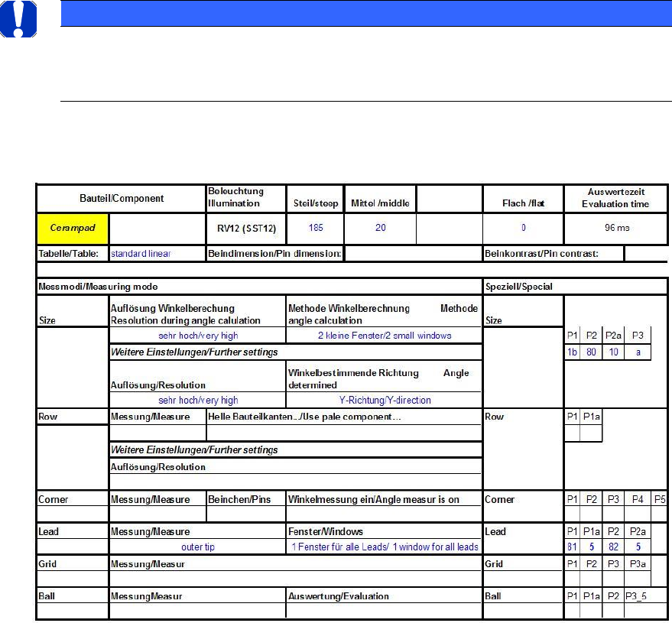Click the Mittel/middle value 20
The image size is (672, 623).
point(380,228)
